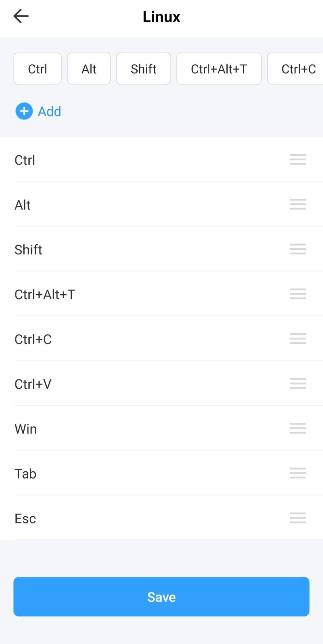
Task: Tap the blue plus Add icon
Action: [24, 111]
